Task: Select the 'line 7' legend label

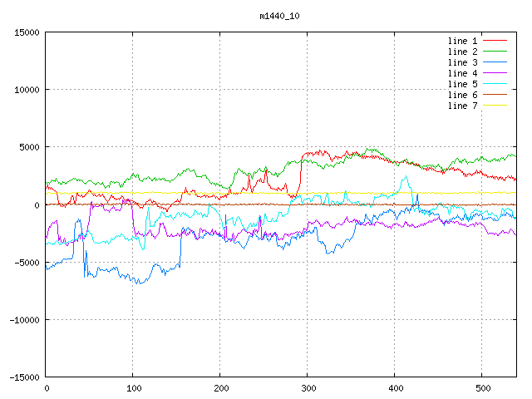Action: [x=463, y=106]
